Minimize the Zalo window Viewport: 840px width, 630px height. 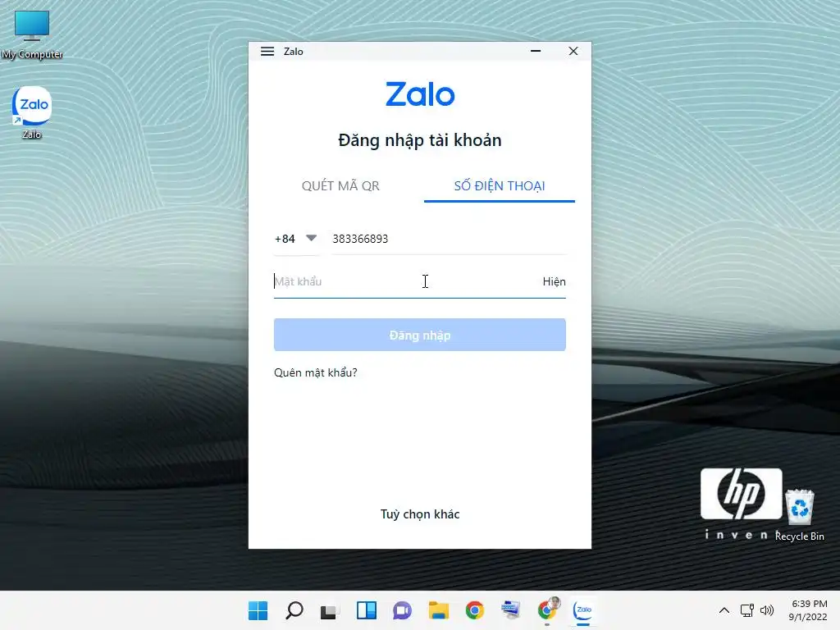pyautogui.click(x=535, y=51)
